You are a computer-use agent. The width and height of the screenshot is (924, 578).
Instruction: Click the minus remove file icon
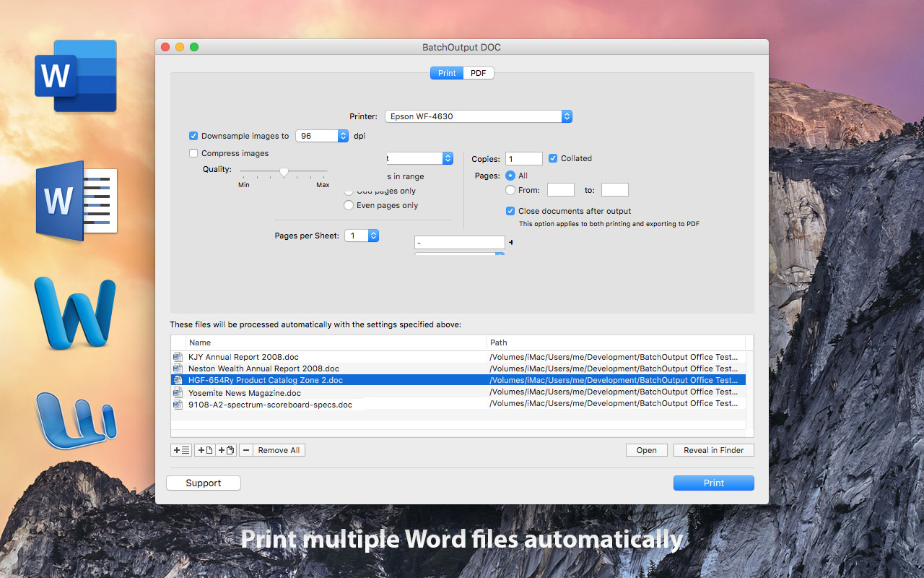point(246,450)
